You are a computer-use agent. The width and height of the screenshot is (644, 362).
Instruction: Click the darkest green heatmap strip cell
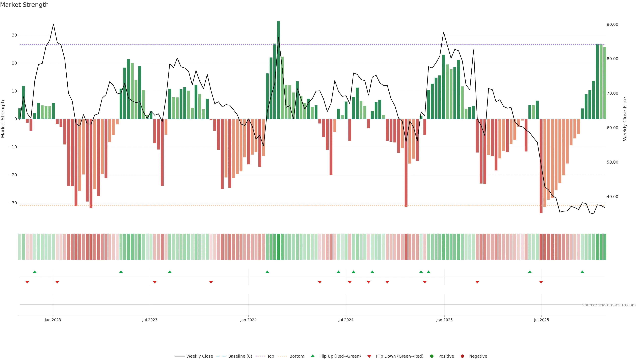pyautogui.click(x=279, y=247)
